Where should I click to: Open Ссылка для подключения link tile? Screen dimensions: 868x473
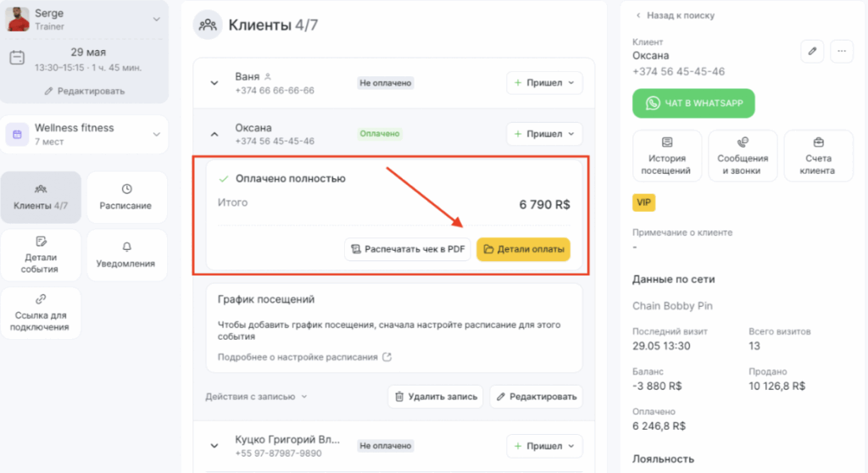pos(41,313)
